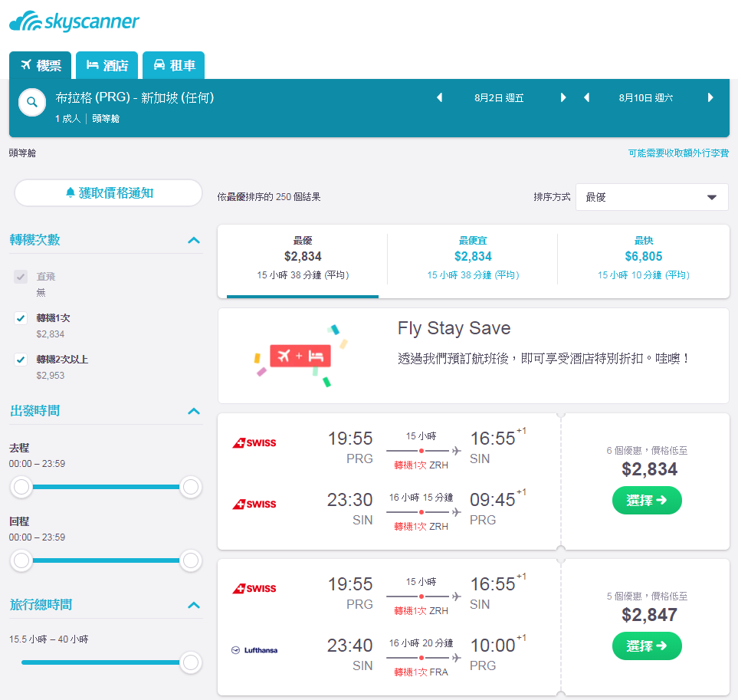
Task: Click 獲取價格通知 button
Action: pos(109,193)
